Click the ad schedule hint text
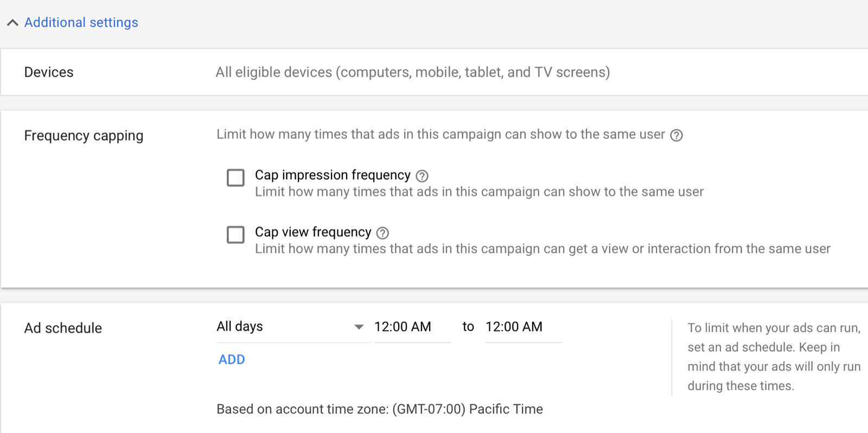Image resolution: width=868 pixels, height=433 pixels. tap(773, 356)
